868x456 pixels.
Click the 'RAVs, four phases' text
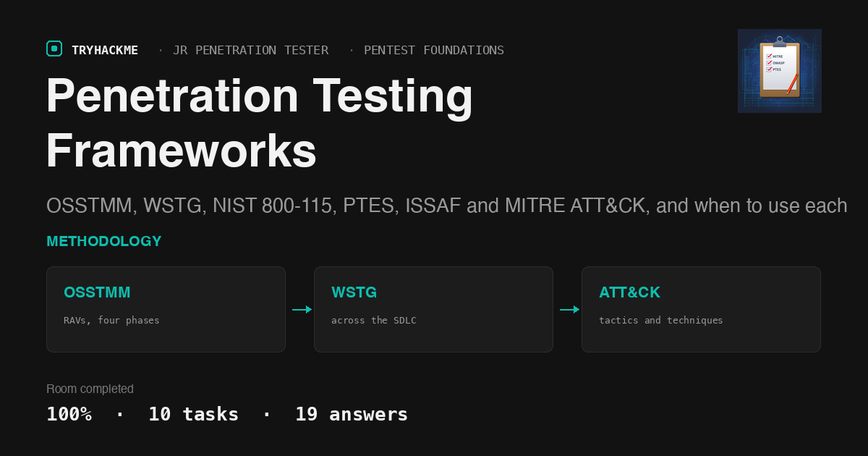click(111, 320)
